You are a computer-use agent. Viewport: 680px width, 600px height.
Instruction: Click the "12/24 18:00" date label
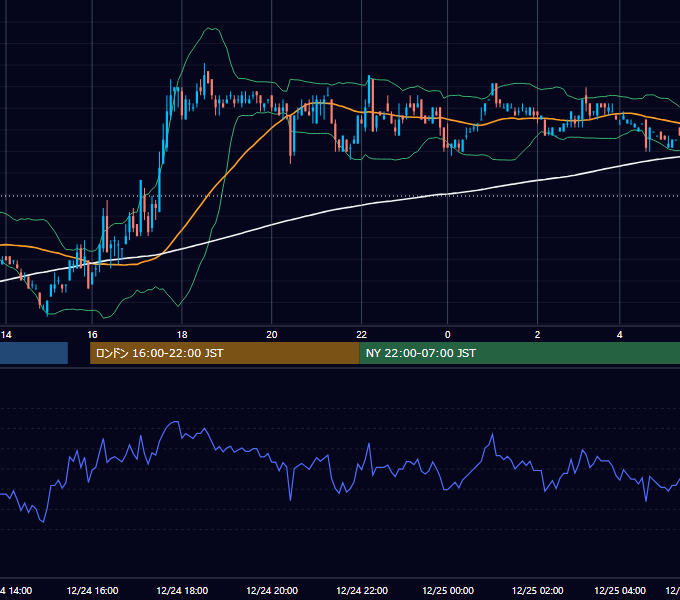point(182,590)
